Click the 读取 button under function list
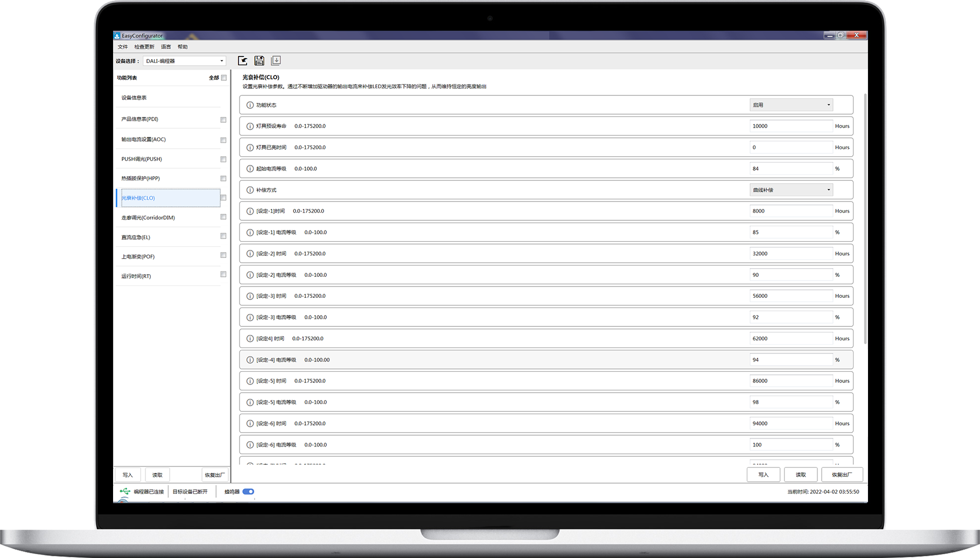This screenshot has height=558, width=980. point(157,475)
